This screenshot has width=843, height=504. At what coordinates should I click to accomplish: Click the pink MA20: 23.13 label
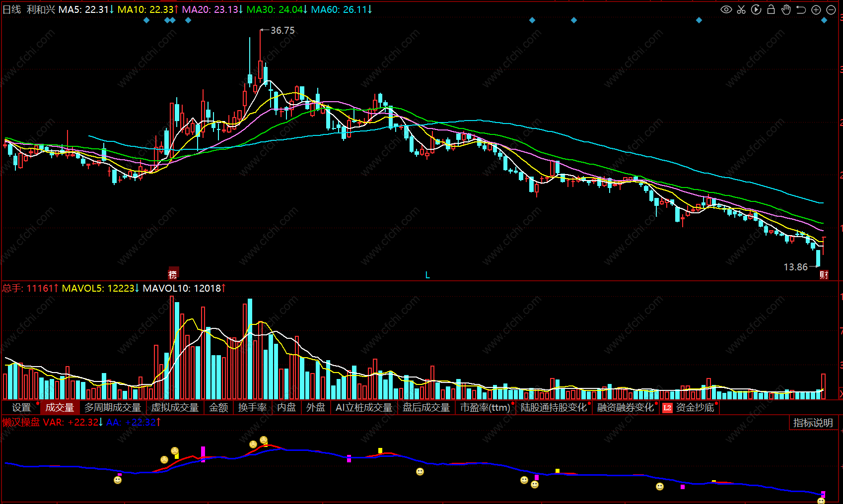click(212, 9)
